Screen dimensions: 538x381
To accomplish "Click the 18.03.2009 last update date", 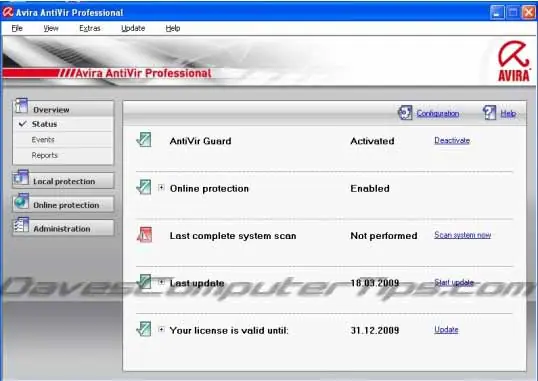I will [x=375, y=283].
